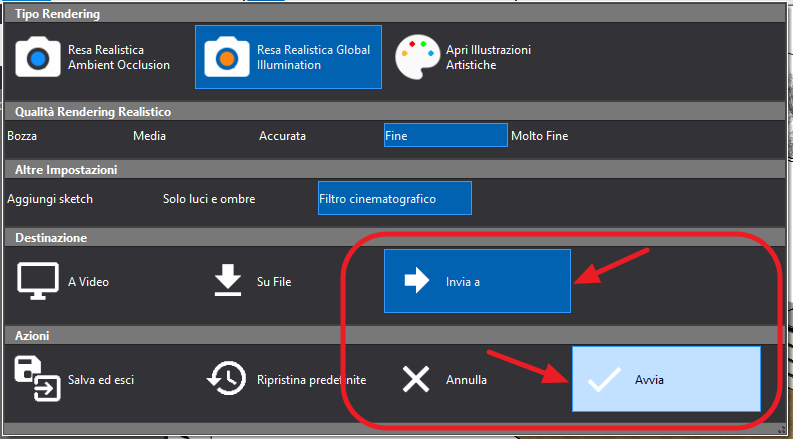
Task: Enable the Aggiungi sketch option
Action: tap(50, 199)
